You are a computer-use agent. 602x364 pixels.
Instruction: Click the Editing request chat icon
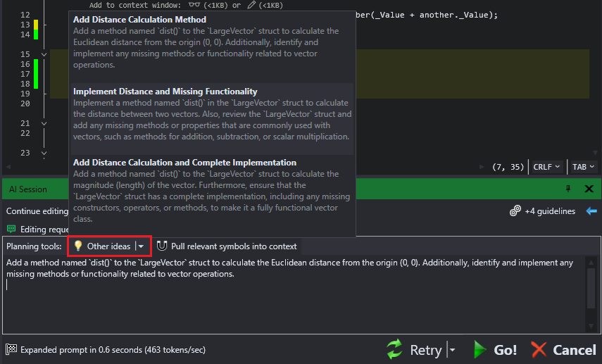point(11,230)
